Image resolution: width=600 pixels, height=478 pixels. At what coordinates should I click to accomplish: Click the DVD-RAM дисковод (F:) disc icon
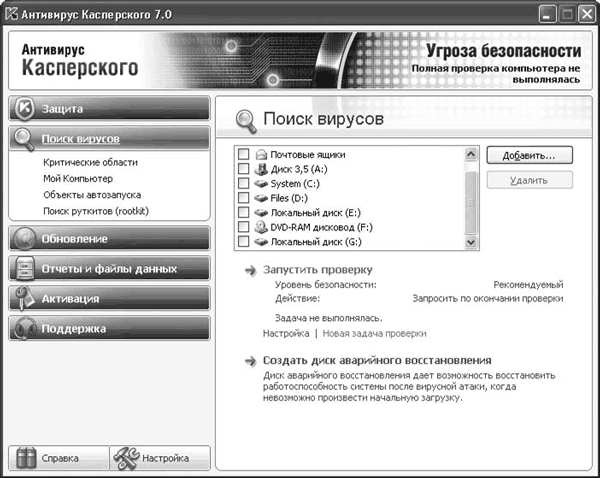click(261, 227)
